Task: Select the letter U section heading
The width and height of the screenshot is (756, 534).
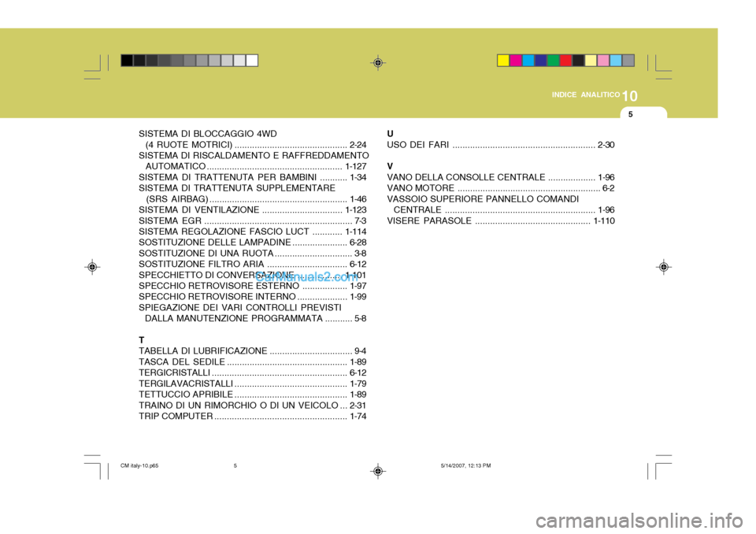Action: (390, 134)
